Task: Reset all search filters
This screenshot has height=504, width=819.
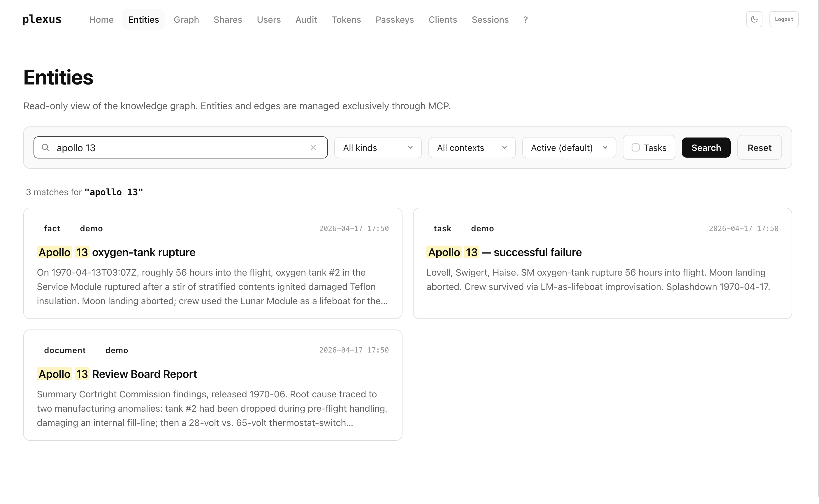Action: [x=759, y=147]
